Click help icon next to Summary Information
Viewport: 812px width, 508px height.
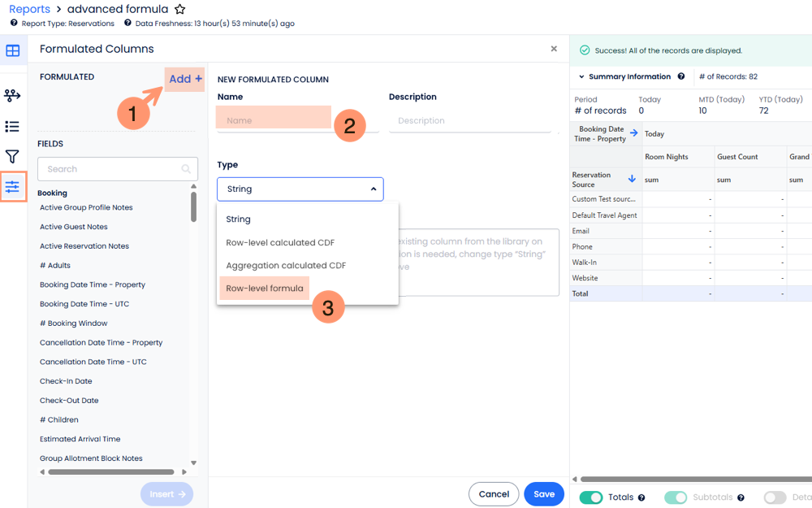[681, 77]
